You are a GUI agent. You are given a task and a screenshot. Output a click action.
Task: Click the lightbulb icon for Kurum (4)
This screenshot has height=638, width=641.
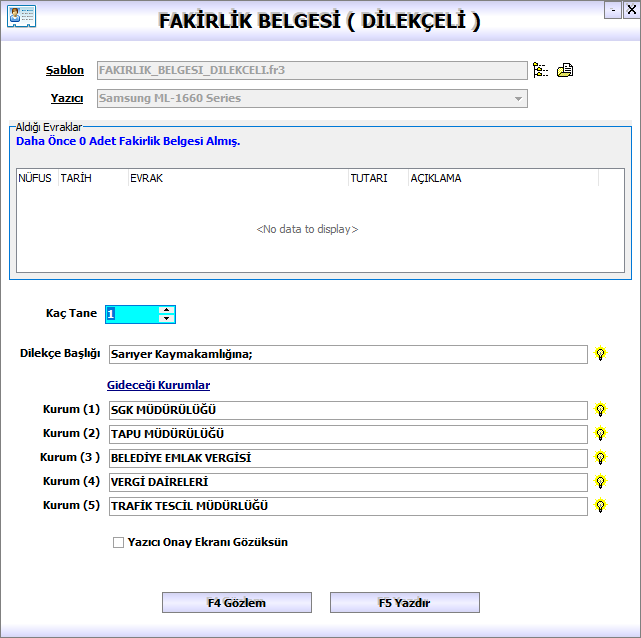click(601, 482)
